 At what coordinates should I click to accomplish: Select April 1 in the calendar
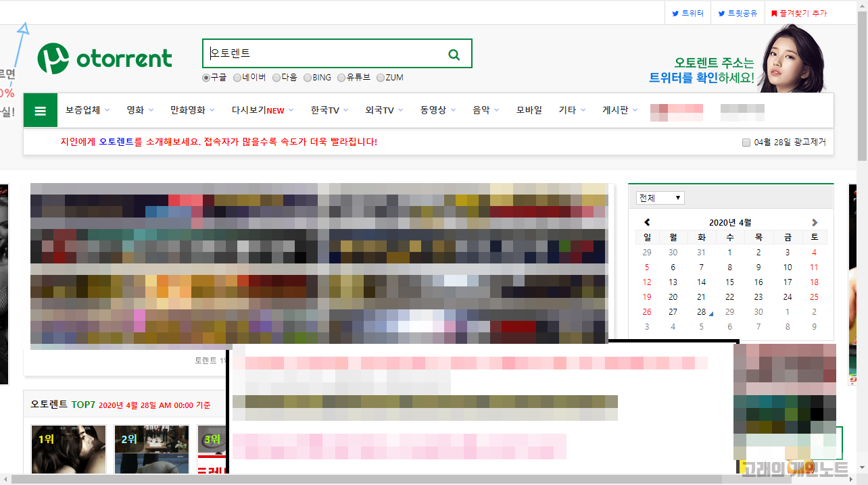tap(729, 252)
